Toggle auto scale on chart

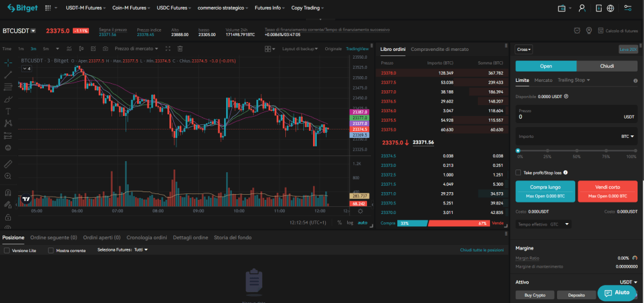(x=362, y=222)
